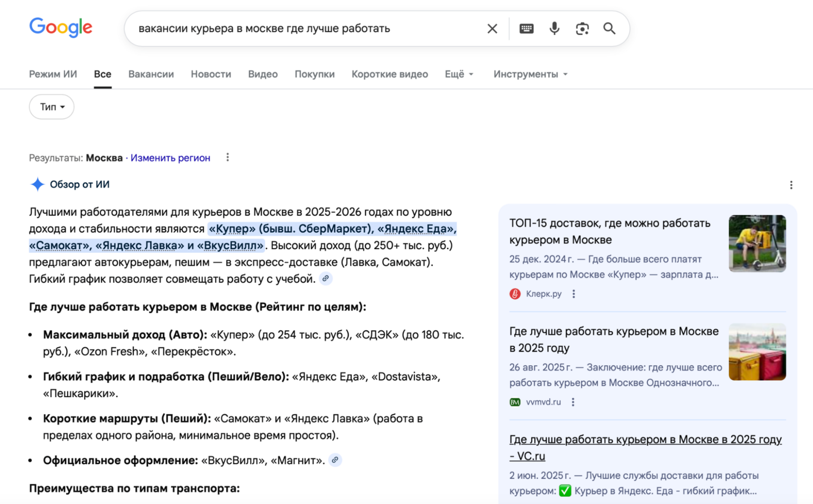Click the vvmvd.ru site favicon
The image size is (813, 504).
tap(515, 402)
